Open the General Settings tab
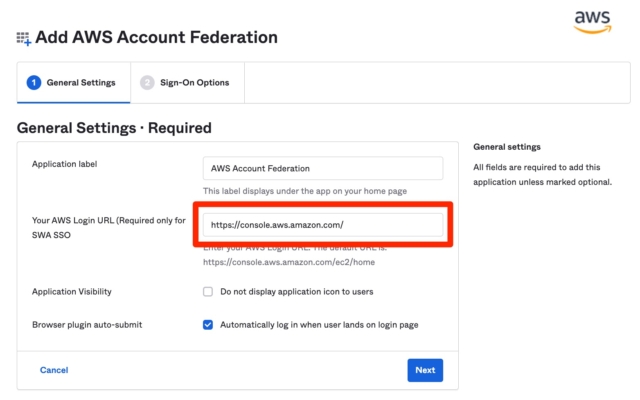The height and width of the screenshot is (400, 640). pos(73,82)
